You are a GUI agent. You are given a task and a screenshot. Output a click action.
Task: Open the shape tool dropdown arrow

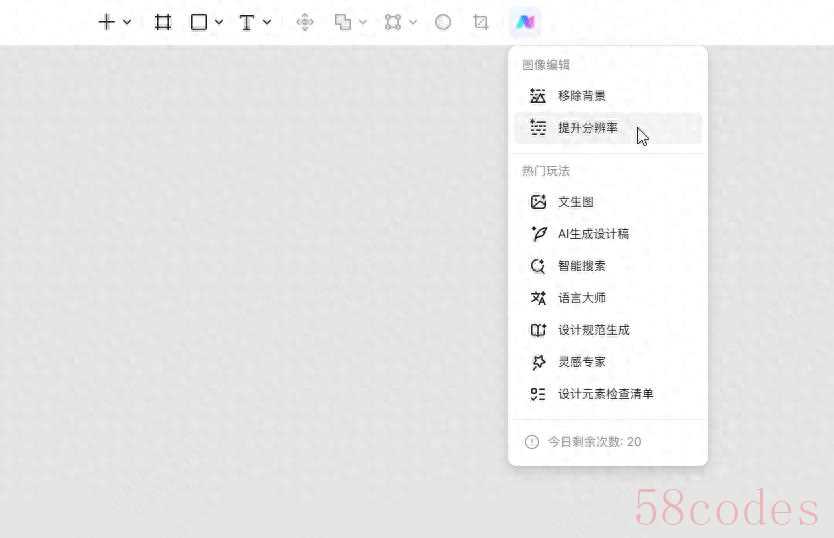click(219, 22)
